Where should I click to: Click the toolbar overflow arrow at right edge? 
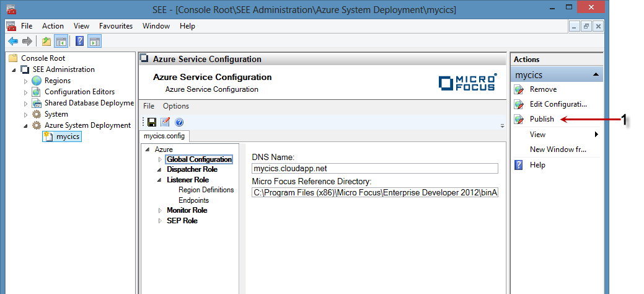(502, 125)
